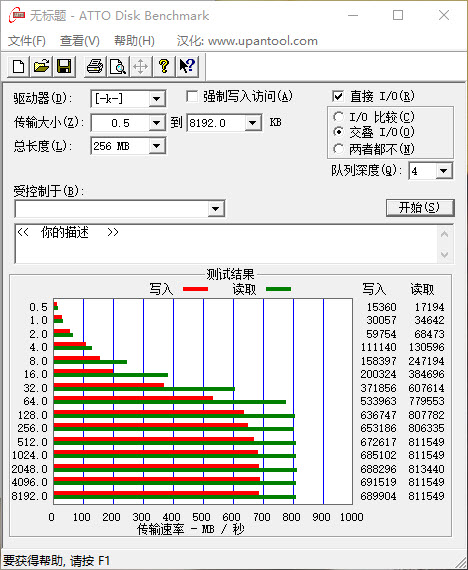
Task: Click the write value 689904
Action: [x=379, y=495]
